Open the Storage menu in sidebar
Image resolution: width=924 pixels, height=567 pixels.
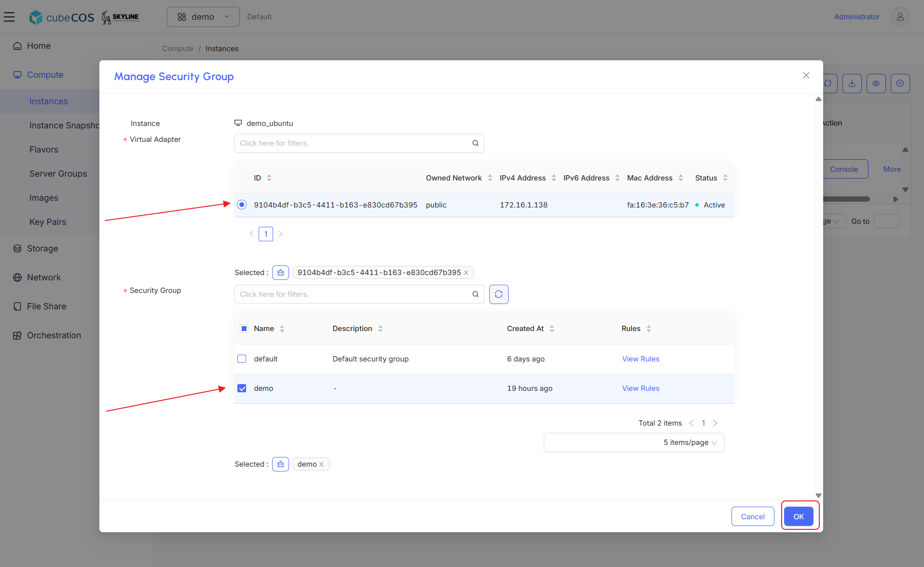pyautogui.click(x=42, y=249)
